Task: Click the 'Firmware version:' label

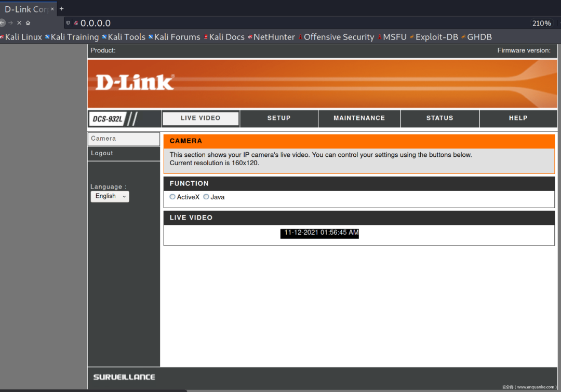Action: 524,50
